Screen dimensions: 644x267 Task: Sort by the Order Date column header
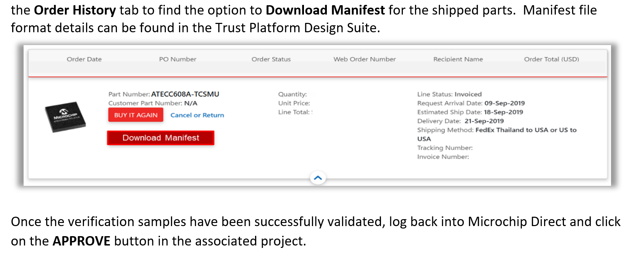[84, 59]
